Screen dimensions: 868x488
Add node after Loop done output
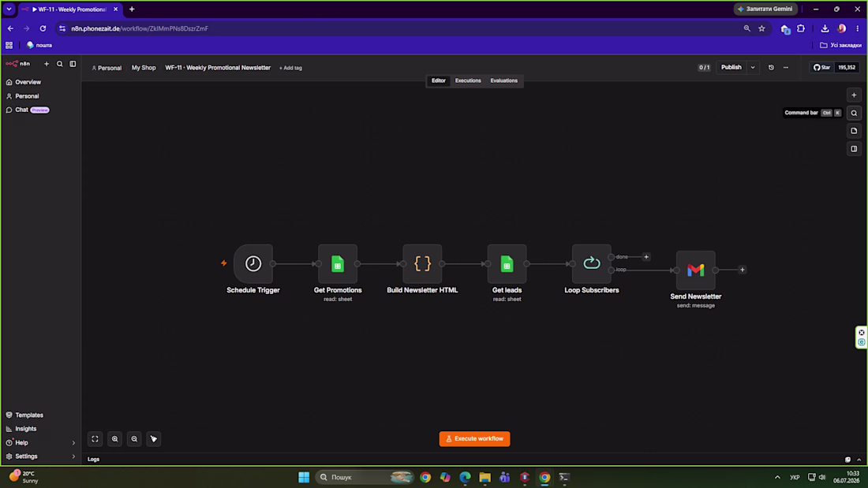(x=646, y=257)
